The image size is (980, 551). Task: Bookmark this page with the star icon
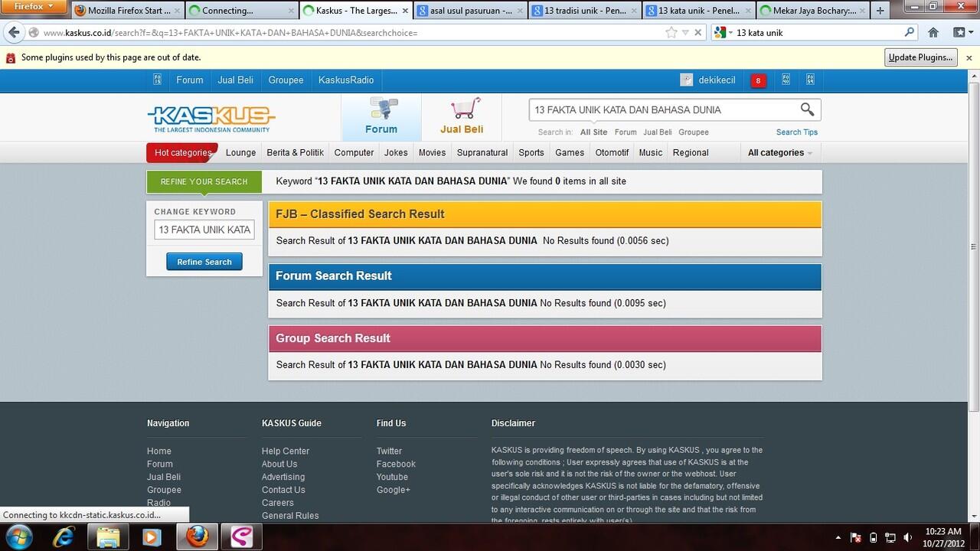point(671,33)
